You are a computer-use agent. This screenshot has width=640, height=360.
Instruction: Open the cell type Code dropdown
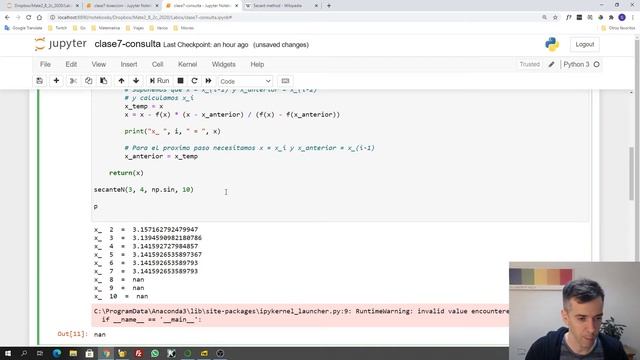[x=245, y=81]
